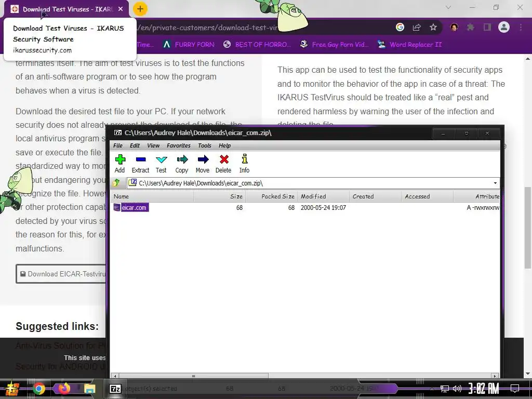Select the Copy tool in 7-Zip
The height and width of the screenshot is (399, 532).
(x=182, y=164)
